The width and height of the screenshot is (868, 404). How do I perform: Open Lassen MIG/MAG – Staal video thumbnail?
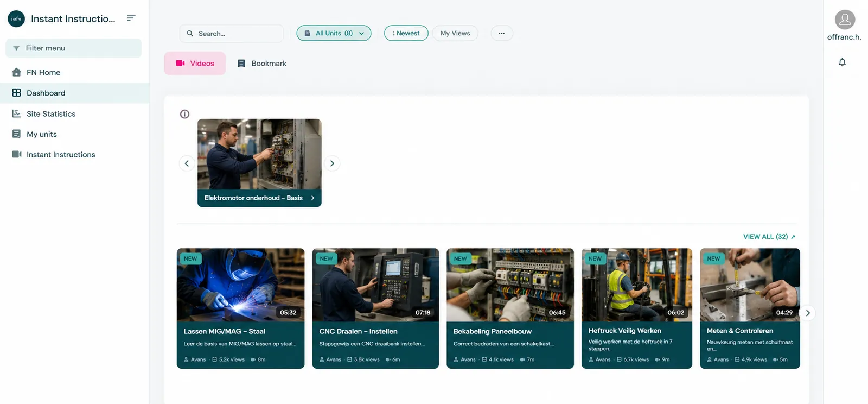click(x=240, y=285)
